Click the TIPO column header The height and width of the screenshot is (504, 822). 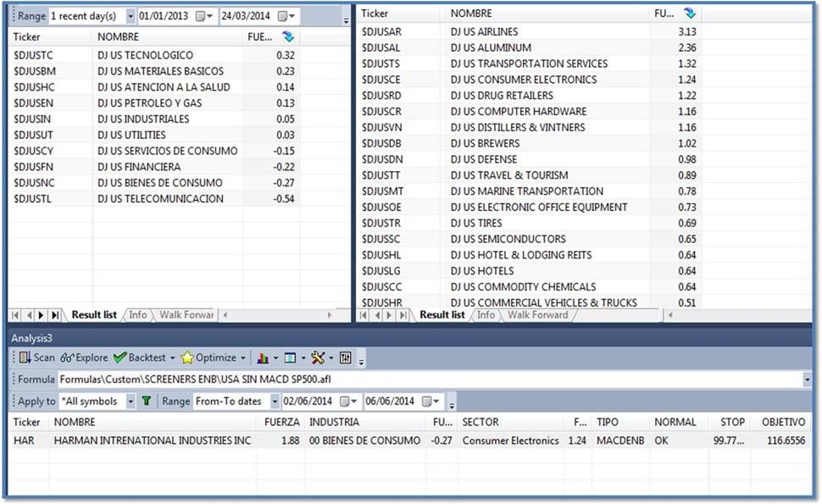coord(620,423)
